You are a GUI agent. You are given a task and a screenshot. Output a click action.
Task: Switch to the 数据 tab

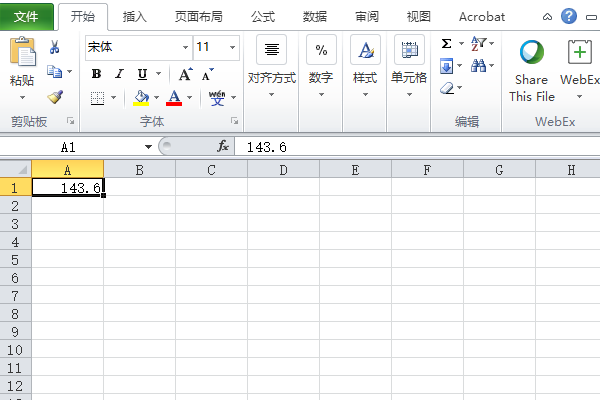[315, 16]
